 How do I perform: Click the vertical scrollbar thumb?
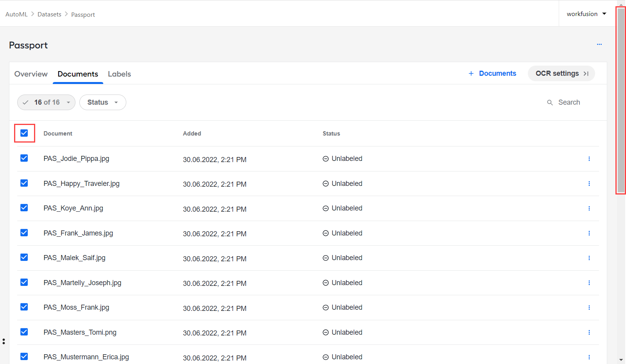(x=621, y=100)
